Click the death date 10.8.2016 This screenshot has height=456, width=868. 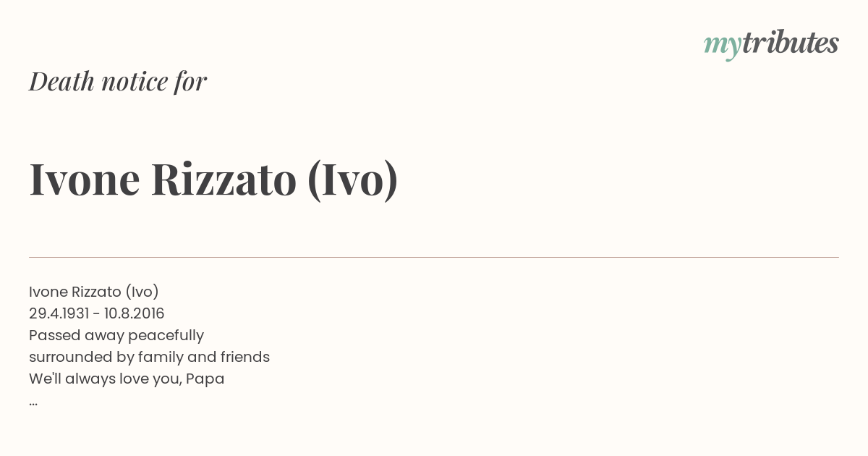(135, 313)
